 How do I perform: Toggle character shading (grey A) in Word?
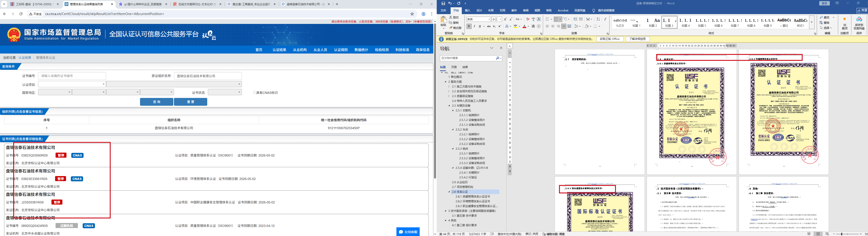pyautogui.click(x=533, y=26)
